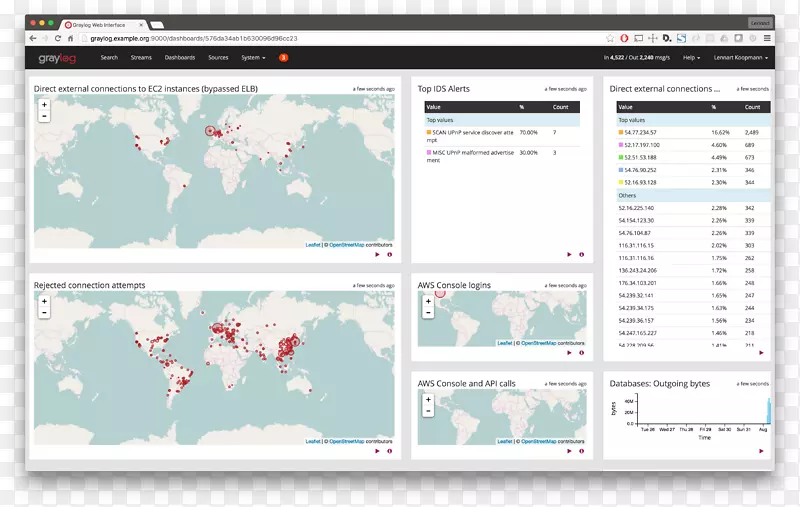Click the Leaflet link on the EC2 map
Screen dimensions: 800x507
(x=313, y=244)
